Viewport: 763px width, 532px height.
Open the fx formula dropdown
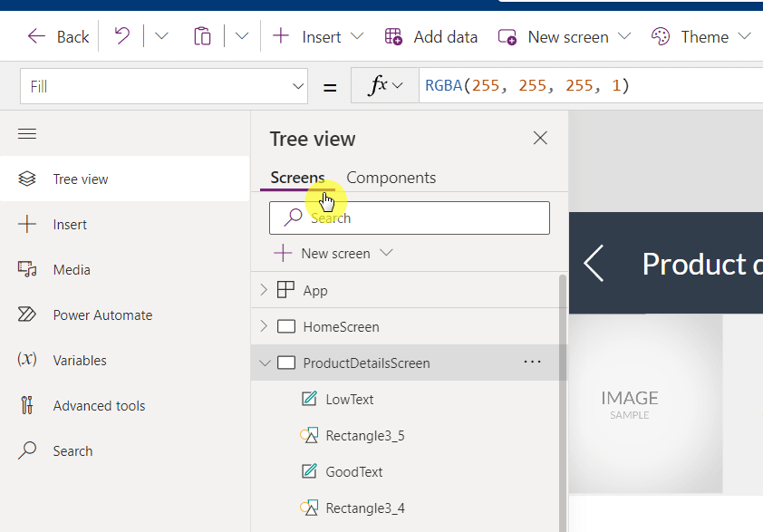click(x=384, y=86)
